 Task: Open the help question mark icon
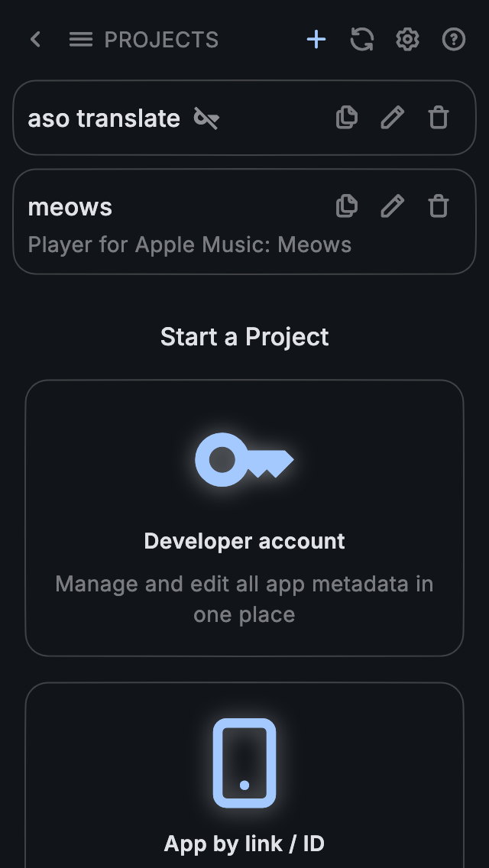(454, 40)
